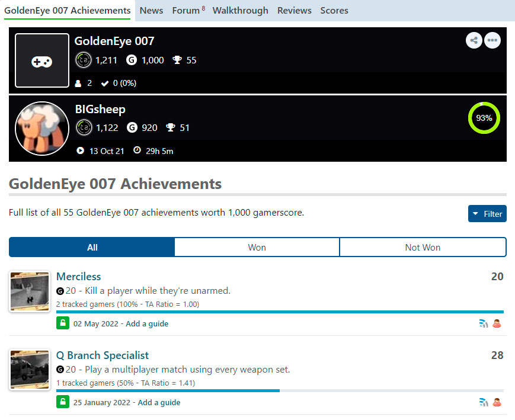515x420 pixels.
Task: Click the gamer icon on Q Branch Specialist row
Action: click(x=497, y=402)
